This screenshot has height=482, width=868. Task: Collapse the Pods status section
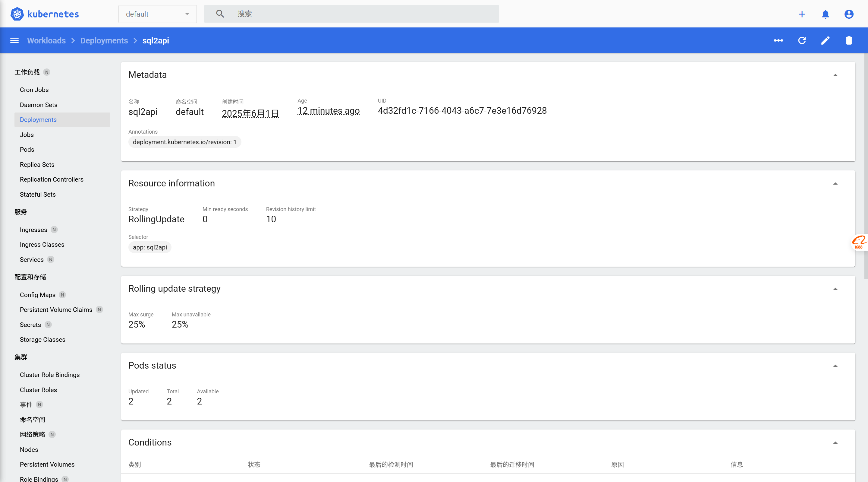coord(836,366)
